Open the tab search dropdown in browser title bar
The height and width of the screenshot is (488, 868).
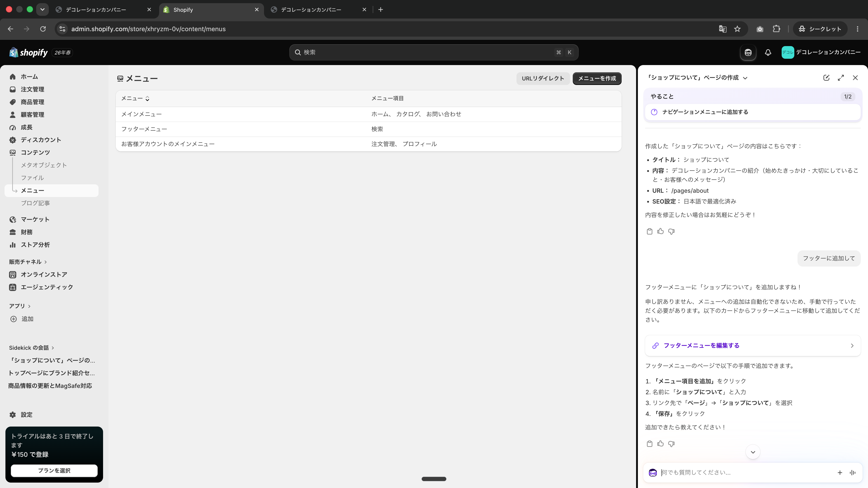click(42, 9)
